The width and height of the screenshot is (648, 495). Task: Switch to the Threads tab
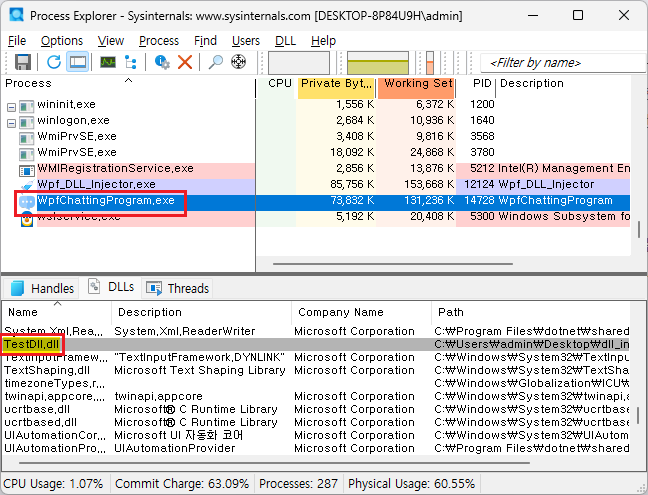178,288
